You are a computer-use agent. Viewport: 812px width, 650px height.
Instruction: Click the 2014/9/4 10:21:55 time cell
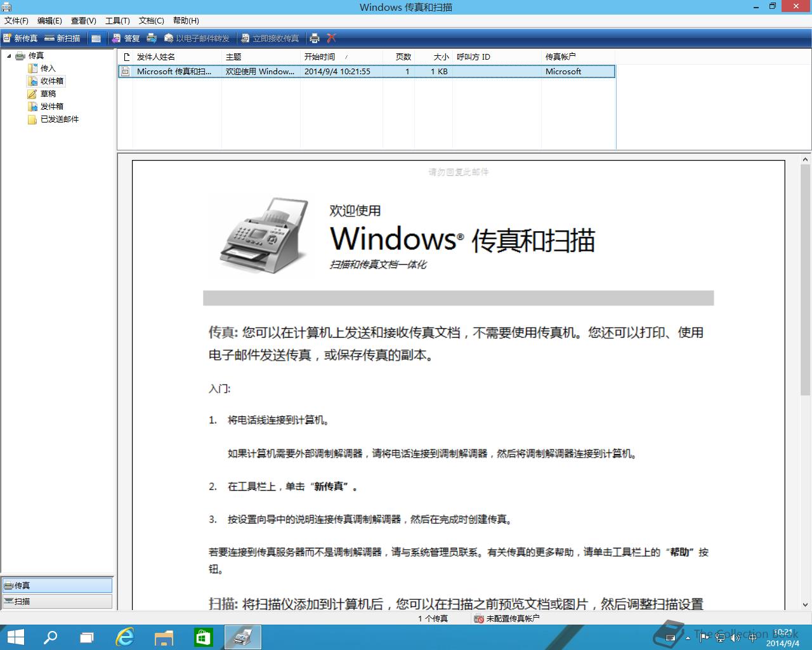337,72
